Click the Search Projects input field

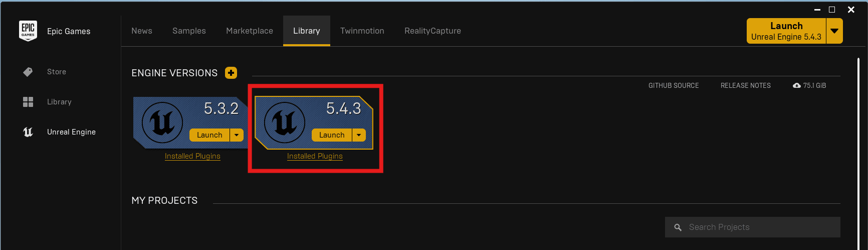point(753,227)
